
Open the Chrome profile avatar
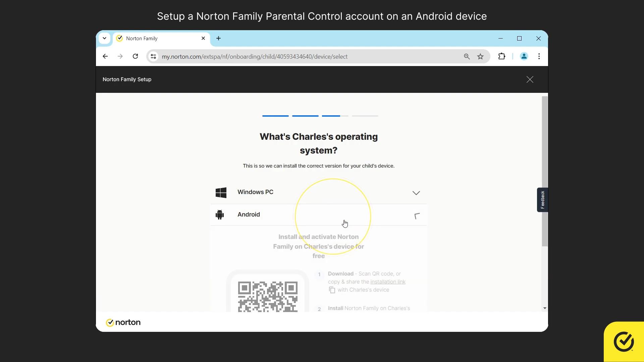(524, 56)
